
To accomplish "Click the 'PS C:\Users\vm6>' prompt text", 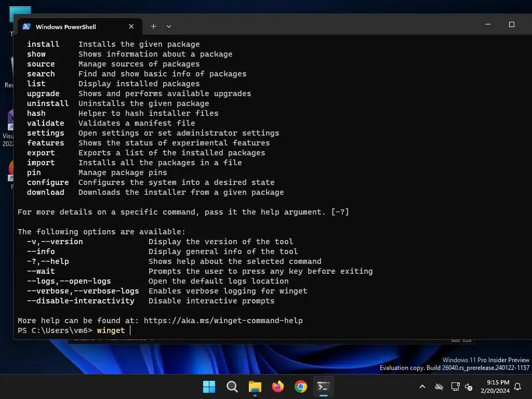I will [x=55, y=330].
